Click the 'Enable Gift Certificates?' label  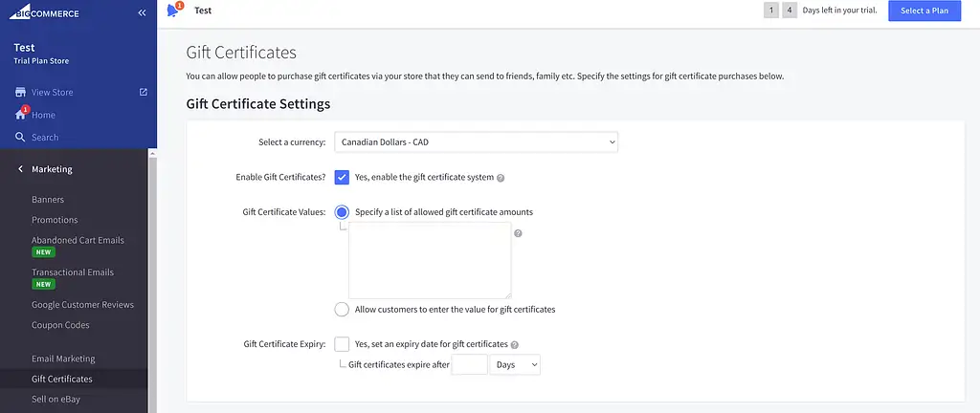click(280, 177)
